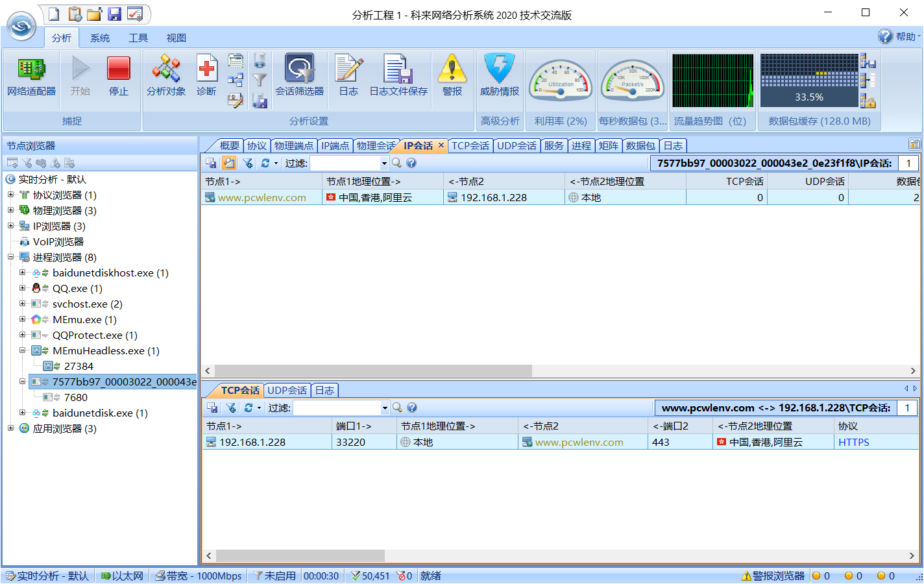
Task: Click the Save disk icon in quick access toolbar
Action: (115, 14)
